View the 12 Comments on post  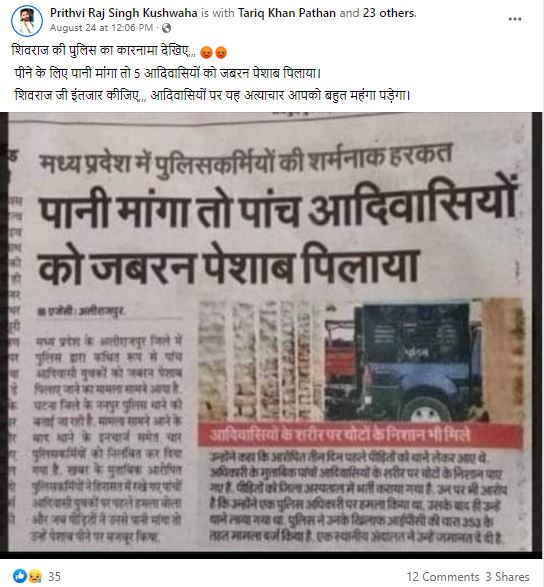point(443,577)
